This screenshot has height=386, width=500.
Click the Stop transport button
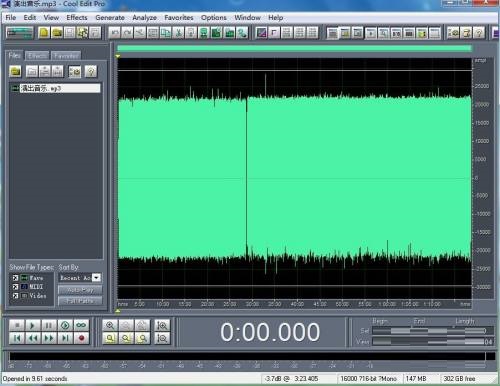(x=17, y=325)
